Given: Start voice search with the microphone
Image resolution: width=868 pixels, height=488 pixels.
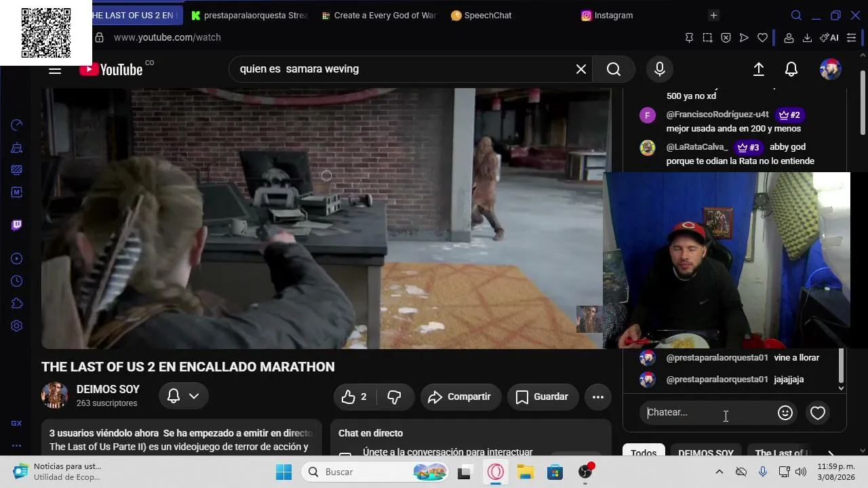Looking at the screenshot, I should tap(660, 69).
